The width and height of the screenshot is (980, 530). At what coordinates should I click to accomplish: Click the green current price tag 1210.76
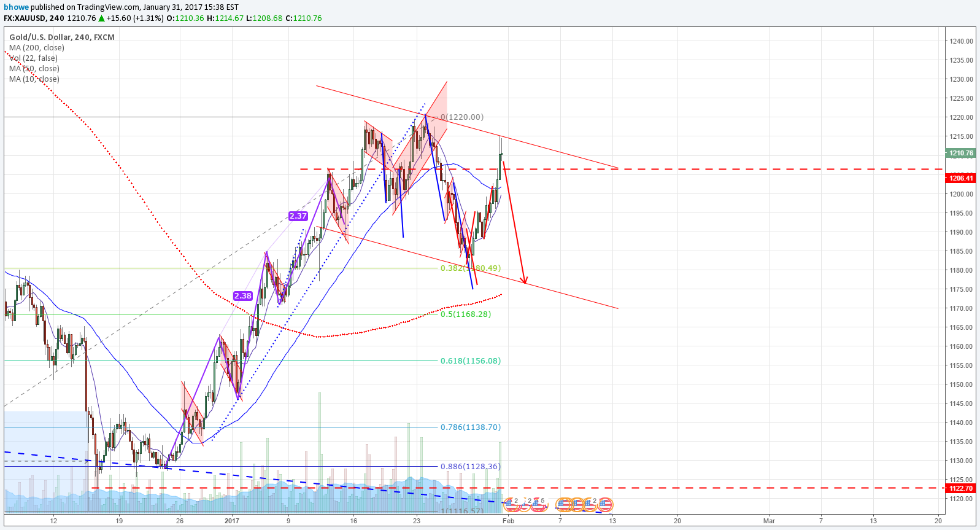pos(960,153)
